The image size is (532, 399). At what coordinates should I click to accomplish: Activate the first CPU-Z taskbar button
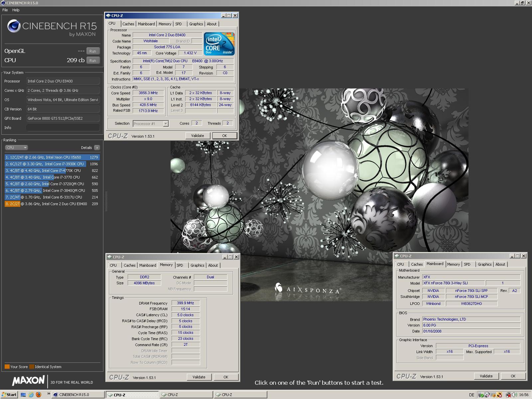pyautogui.click(x=132, y=395)
